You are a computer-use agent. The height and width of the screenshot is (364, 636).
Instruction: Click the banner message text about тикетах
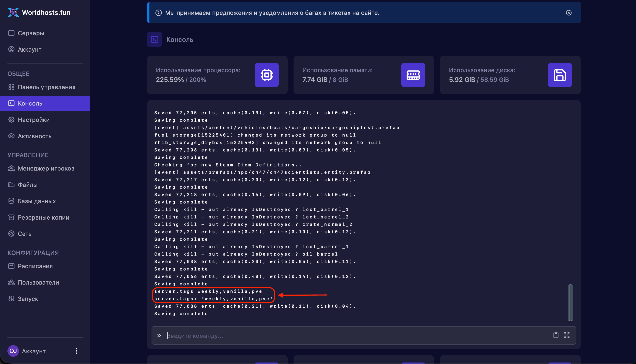point(272,13)
